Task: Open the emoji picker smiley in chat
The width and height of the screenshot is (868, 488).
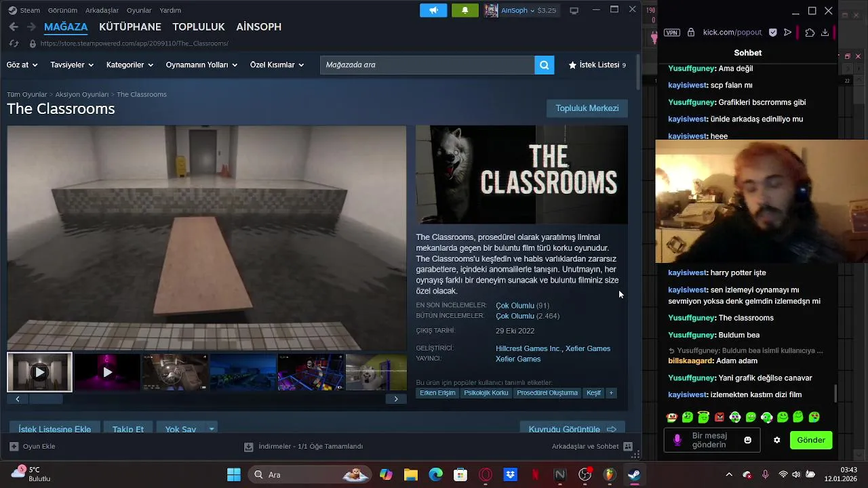Action: click(747, 440)
